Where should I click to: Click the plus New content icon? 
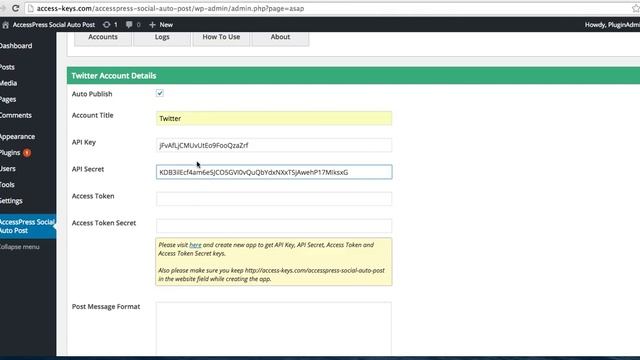tap(152, 25)
